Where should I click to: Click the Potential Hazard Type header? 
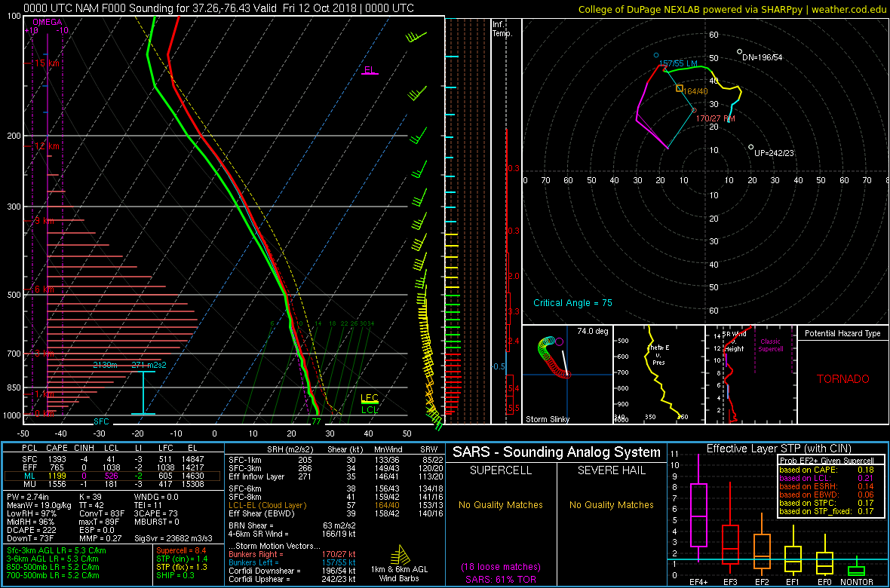[x=843, y=334]
